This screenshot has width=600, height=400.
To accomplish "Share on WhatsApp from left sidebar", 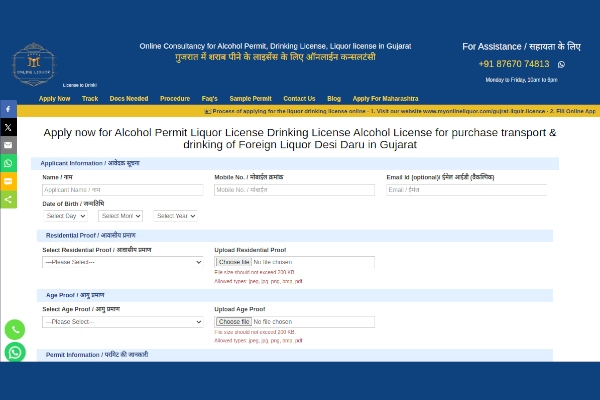I will (x=8, y=163).
